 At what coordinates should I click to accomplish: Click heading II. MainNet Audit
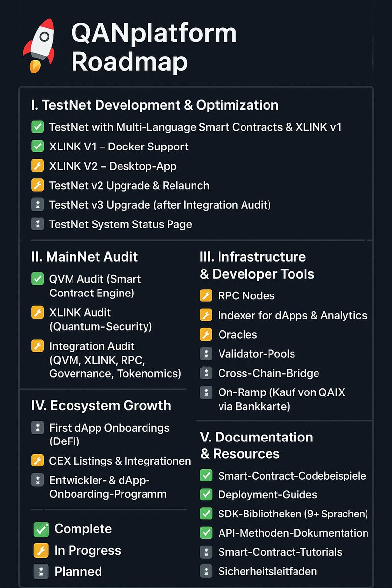(84, 257)
